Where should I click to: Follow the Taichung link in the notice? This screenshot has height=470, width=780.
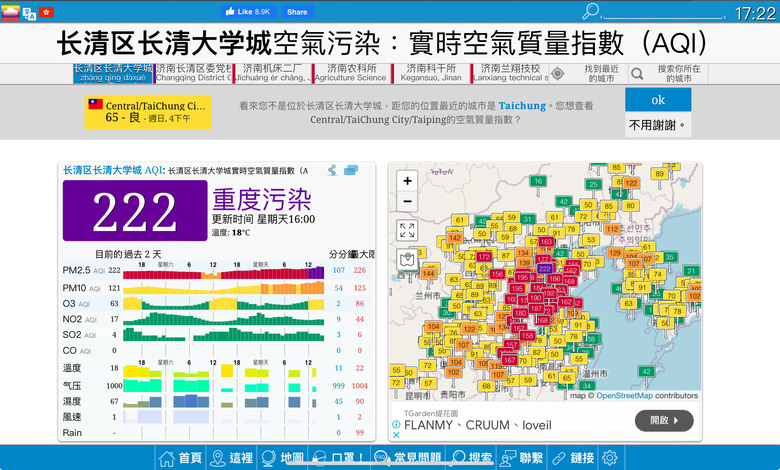point(522,105)
